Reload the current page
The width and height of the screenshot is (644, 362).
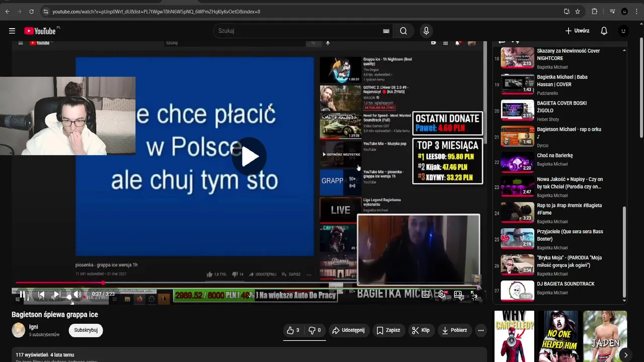click(31, 12)
